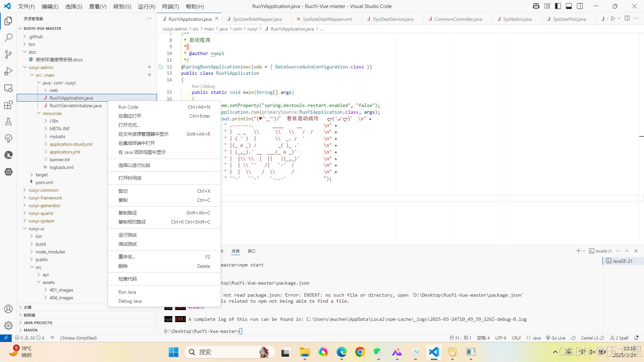Toggle the primary side bar layout button
Screen dimensions: 644x362
558,6
